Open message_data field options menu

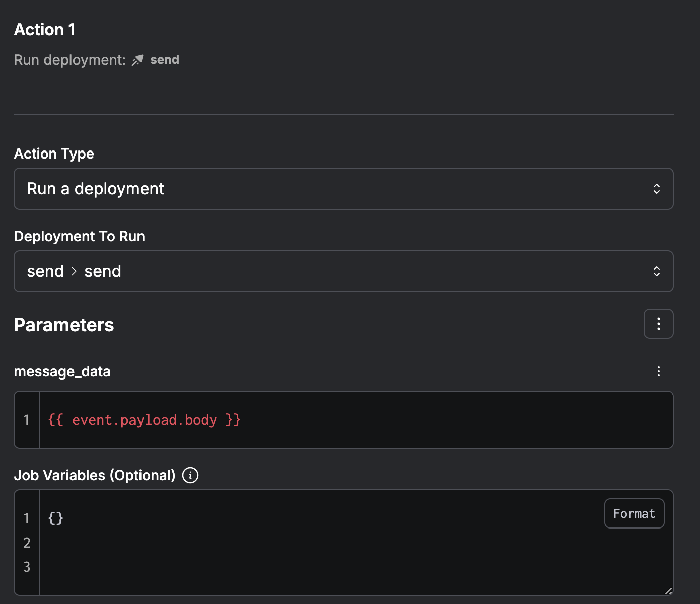pyautogui.click(x=658, y=371)
